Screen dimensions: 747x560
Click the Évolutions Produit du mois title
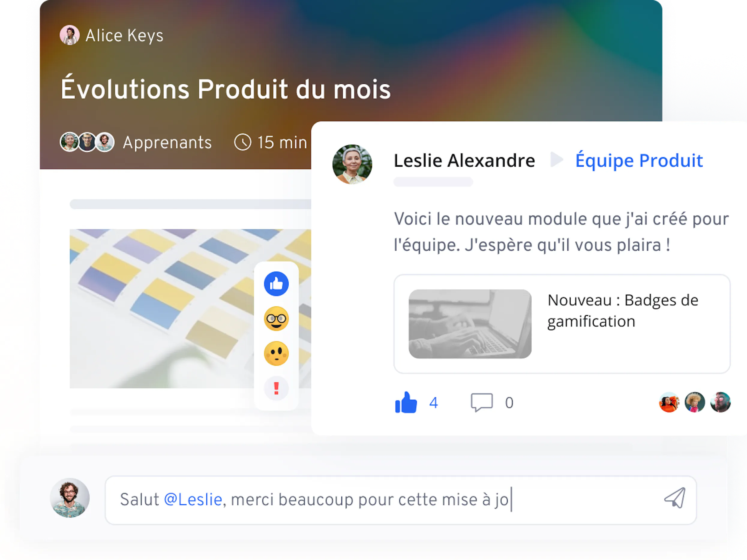[x=226, y=89]
